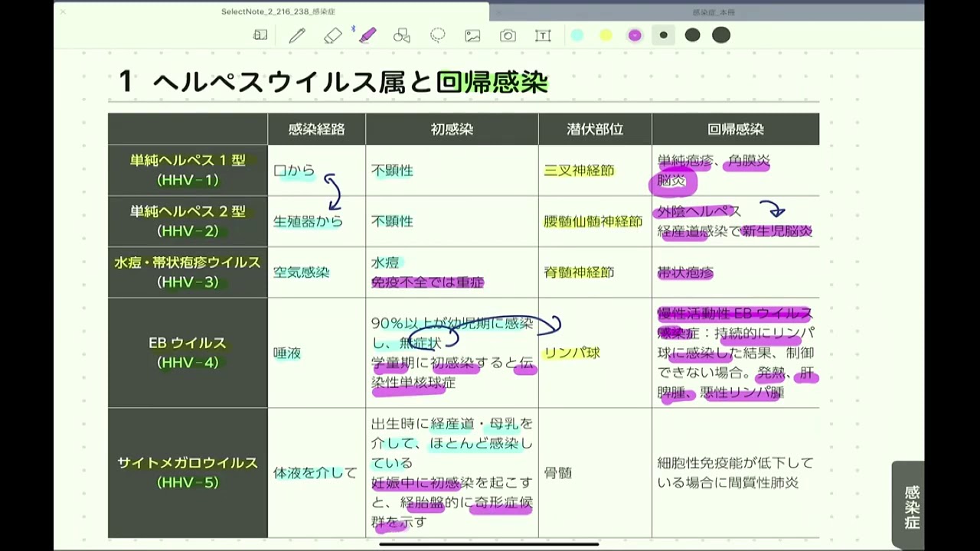Toggle the read-only view mode icon
This screenshot has width=980, height=551.
[260, 35]
